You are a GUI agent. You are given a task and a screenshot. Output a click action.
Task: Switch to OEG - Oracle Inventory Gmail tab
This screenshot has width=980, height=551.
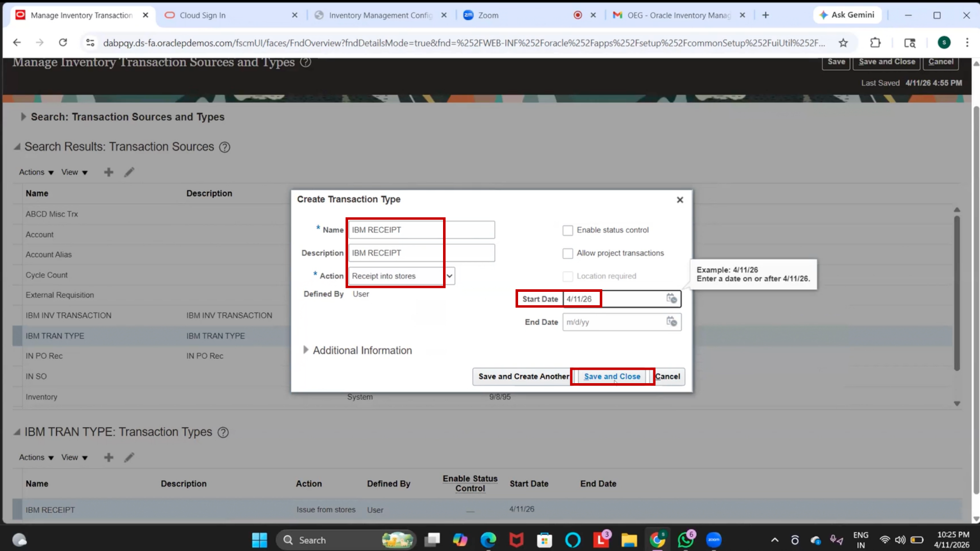[x=678, y=15]
